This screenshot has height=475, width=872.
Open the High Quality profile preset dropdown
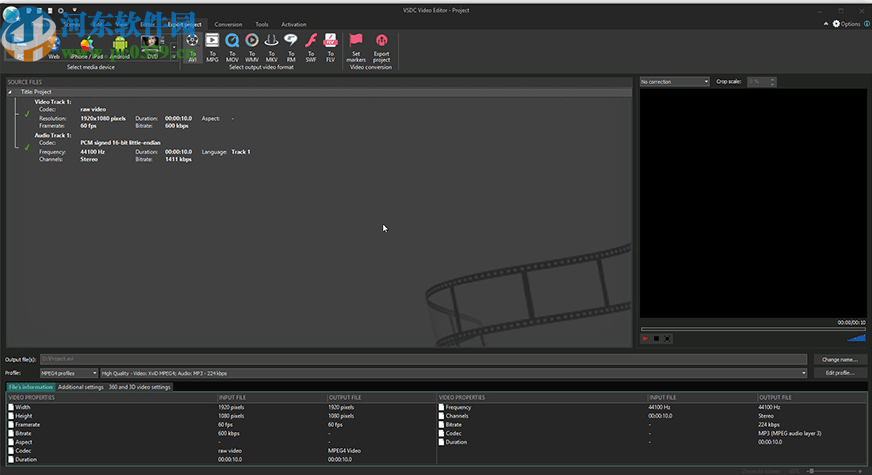coord(453,373)
